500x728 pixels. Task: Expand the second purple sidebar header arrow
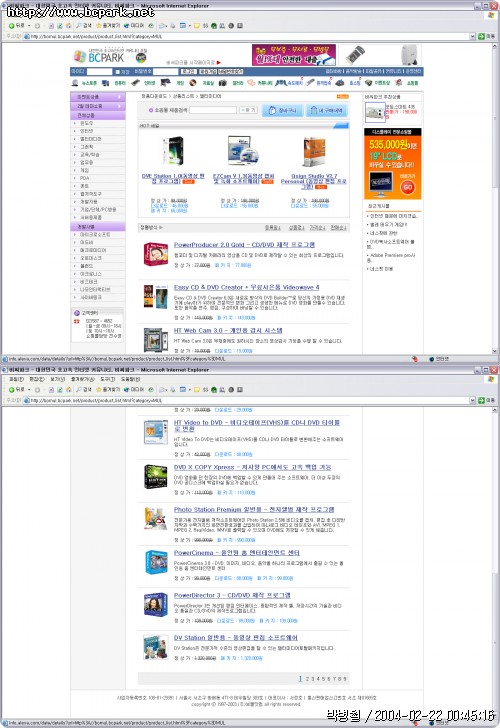(x=119, y=106)
